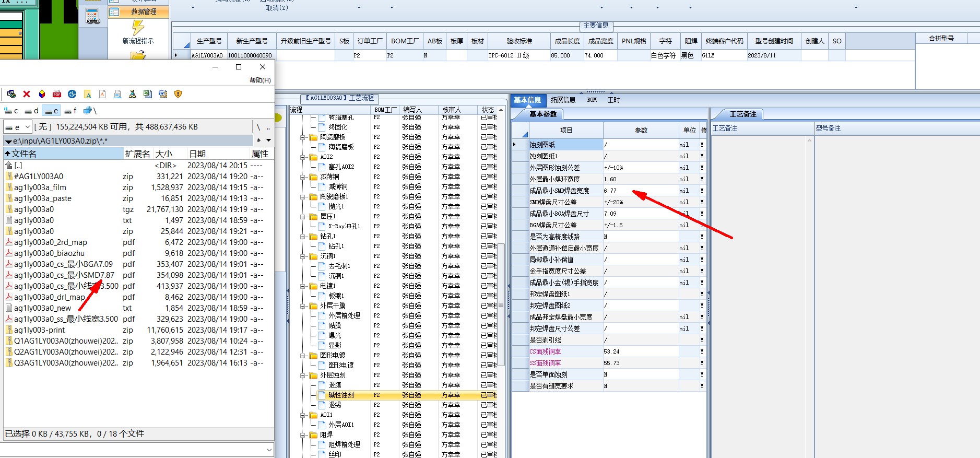This screenshot has width=980, height=458.
Task: Click the 工艺备注 tab header
Action: [742, 114]
